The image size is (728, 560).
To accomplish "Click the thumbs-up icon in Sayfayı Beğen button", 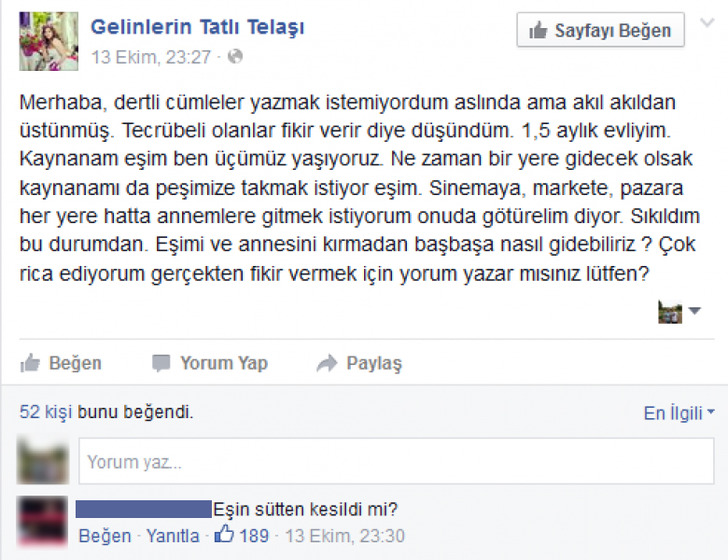I will [x=538, y=31].
